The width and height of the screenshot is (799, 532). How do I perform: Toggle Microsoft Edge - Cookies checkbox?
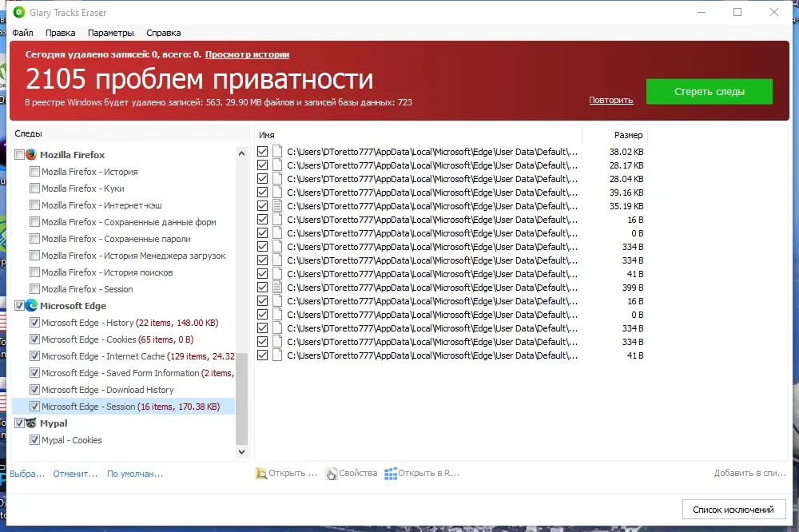[x=34, y=339]
